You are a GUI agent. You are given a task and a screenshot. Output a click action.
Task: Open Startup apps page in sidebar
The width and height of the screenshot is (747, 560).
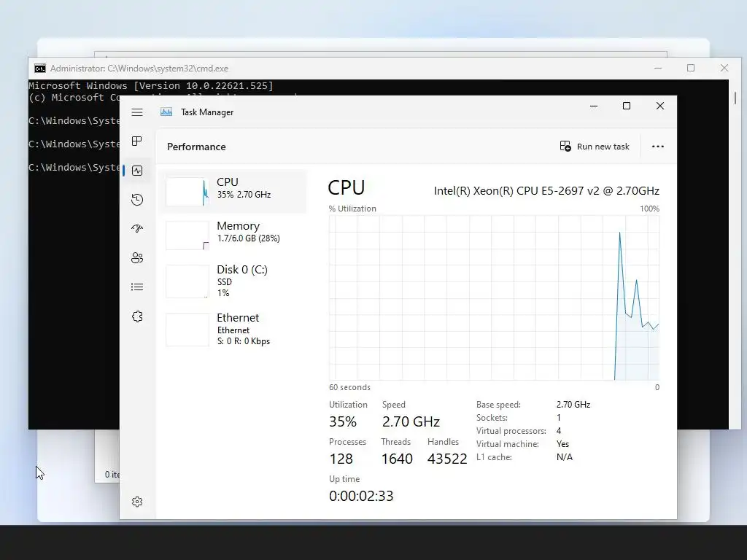tap(137, 228)
